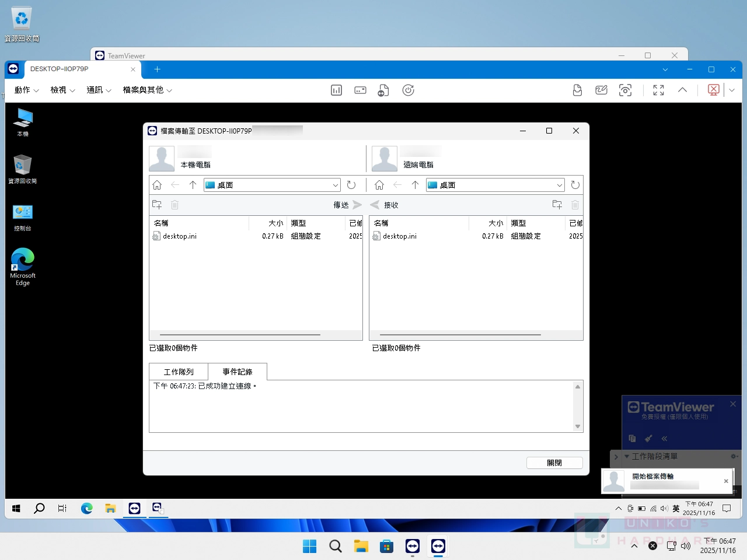Expand the local 桌面 path dropdown
The height and width of the screenshot is (560, 747).
pyautogui.click(x=336, y=185)
